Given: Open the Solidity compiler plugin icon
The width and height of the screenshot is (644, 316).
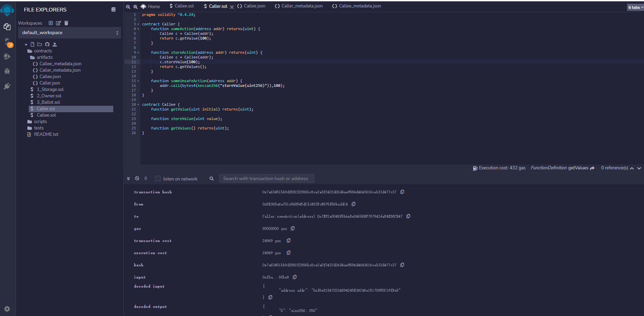Looking at the screenshot, I should tap(7, 42).
